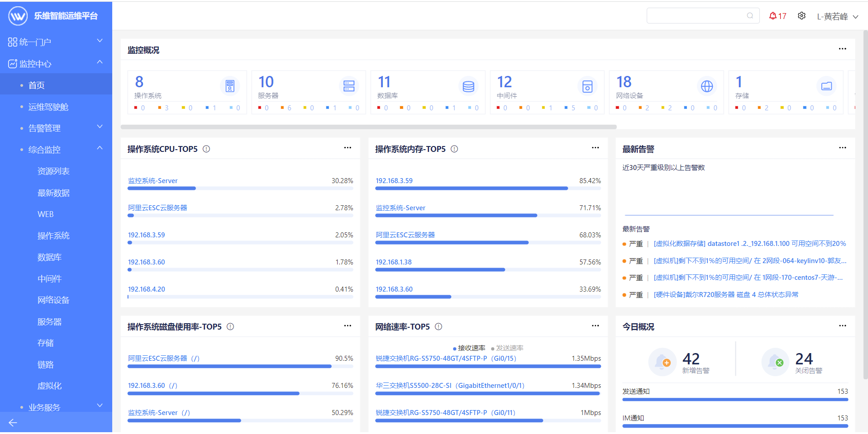Click info icon beside 网络速率-TOP5
This screenshot has height=434, width=868.
click(439, 326)
